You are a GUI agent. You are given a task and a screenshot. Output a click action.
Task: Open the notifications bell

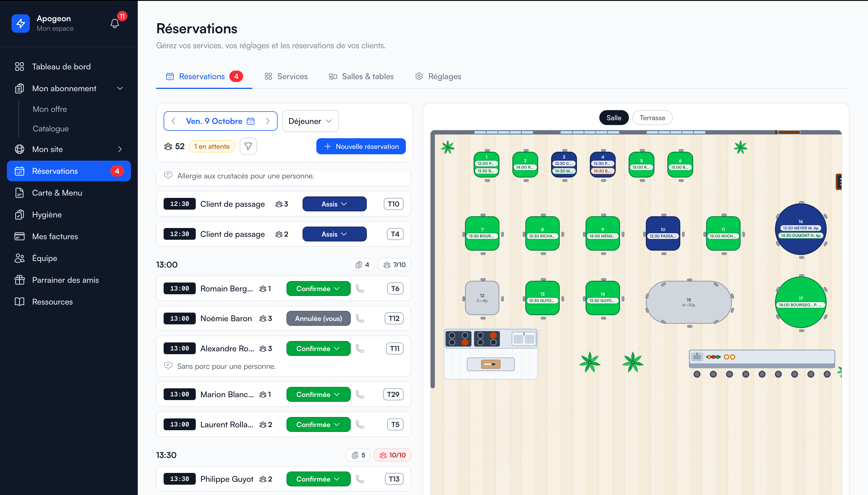pyautogui.click(x=115, y=23)
